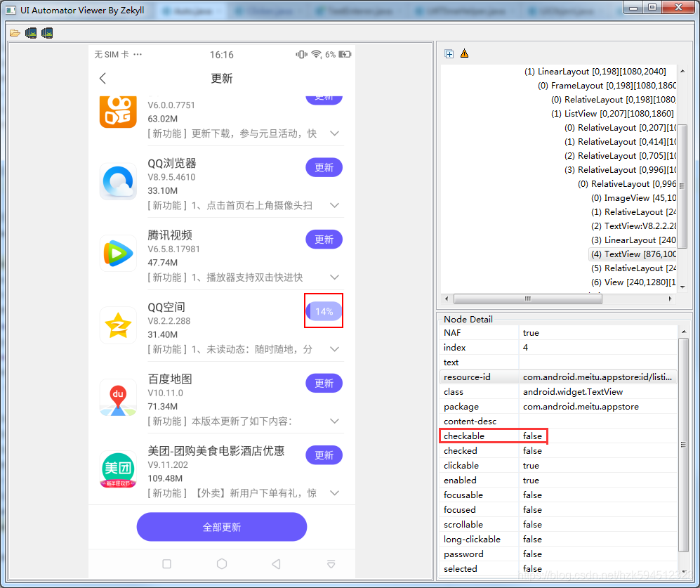Click 更新 button for 百度地图

coord(324,384)
